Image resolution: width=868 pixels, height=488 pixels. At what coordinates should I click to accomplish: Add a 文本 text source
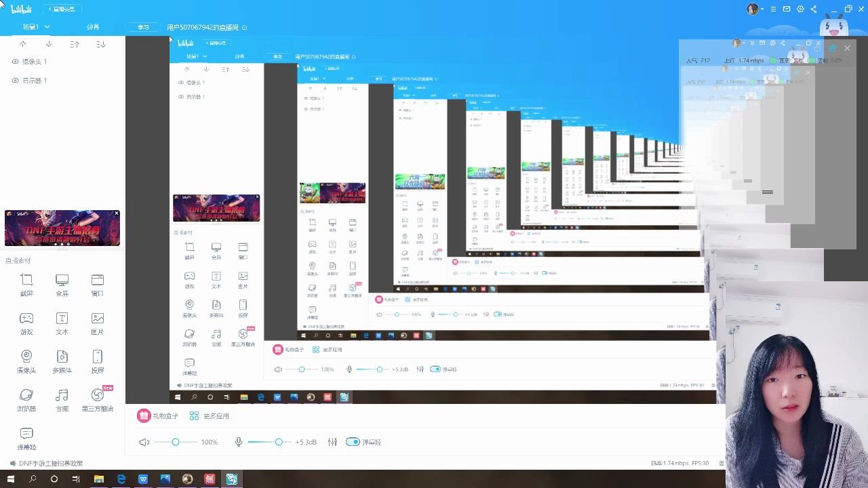point(62,324)
